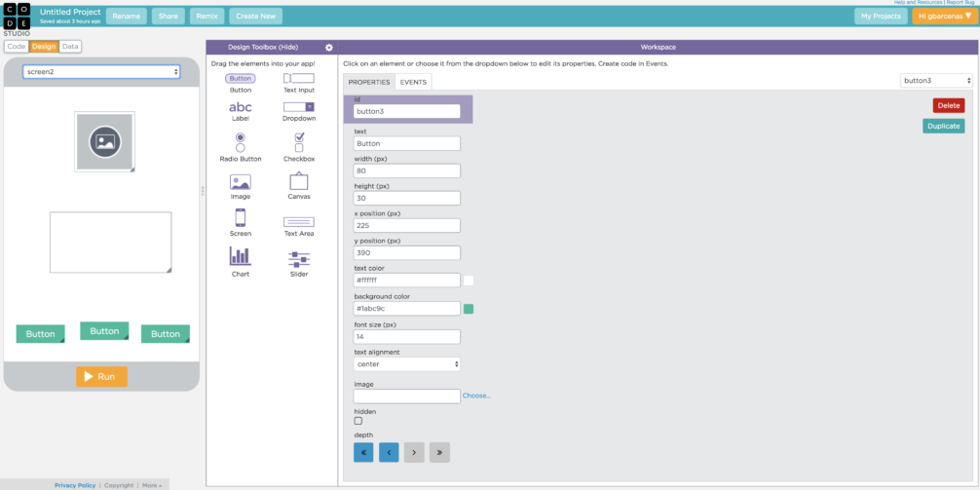Open the Design Toolbox gear settings
This screenshot has height=490, width=980.
click(329, 48)
